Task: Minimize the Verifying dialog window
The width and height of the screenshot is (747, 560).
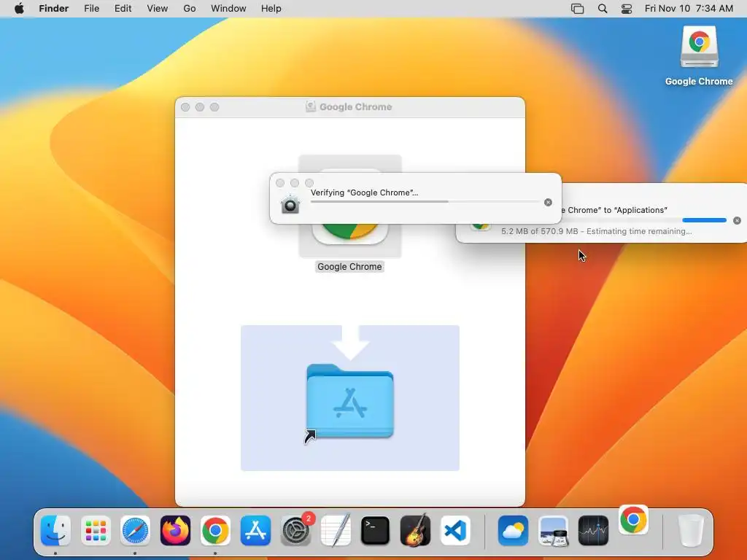Action: (x=295, y=183)
